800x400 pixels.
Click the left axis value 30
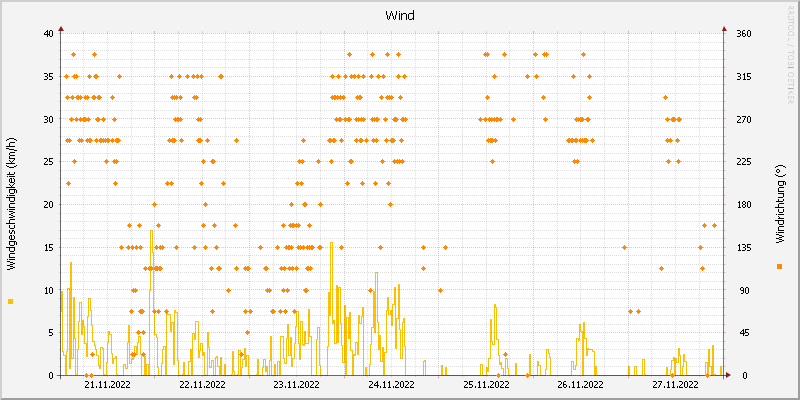(x=49, y=119)
